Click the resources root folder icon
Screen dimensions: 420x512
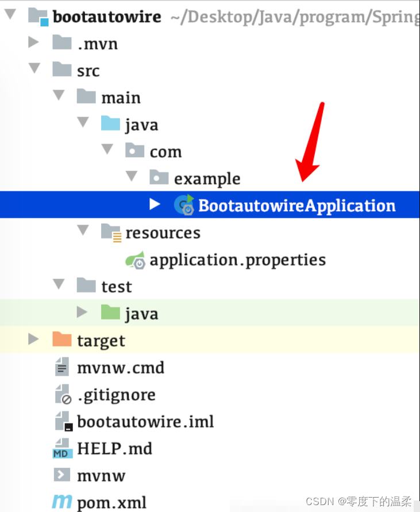pyautogui.click(x=111, y=233)
